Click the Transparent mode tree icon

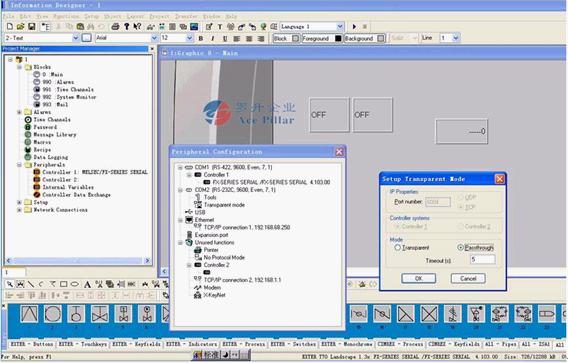(198, 205)
